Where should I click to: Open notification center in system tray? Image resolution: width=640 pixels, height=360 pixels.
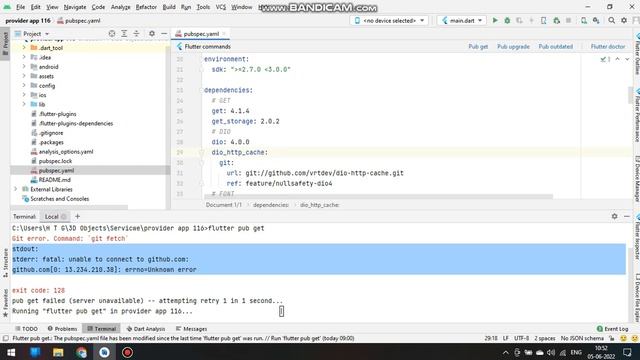pos(627,352)
